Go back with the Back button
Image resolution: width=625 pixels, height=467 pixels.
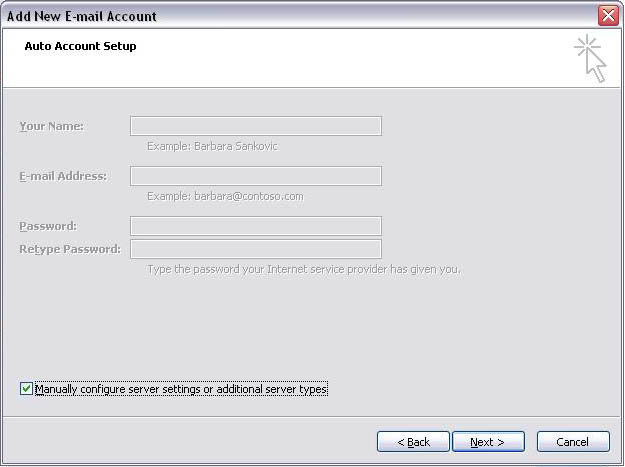413,442
